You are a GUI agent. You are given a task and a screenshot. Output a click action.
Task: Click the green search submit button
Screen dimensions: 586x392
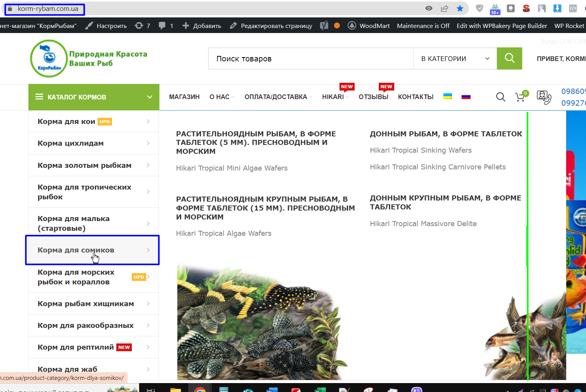pos(509,58)
